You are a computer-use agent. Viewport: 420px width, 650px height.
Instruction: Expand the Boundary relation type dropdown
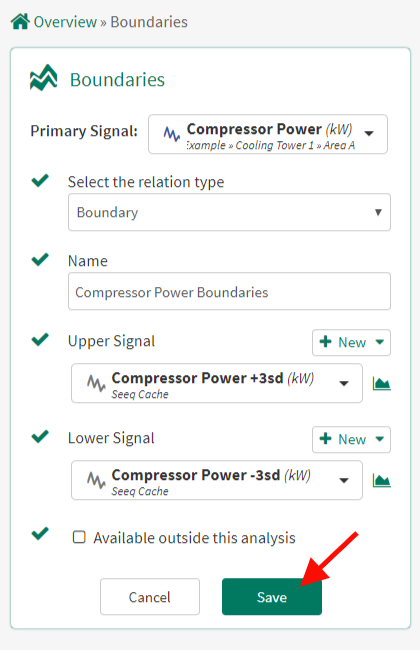[x=229, y=212]
